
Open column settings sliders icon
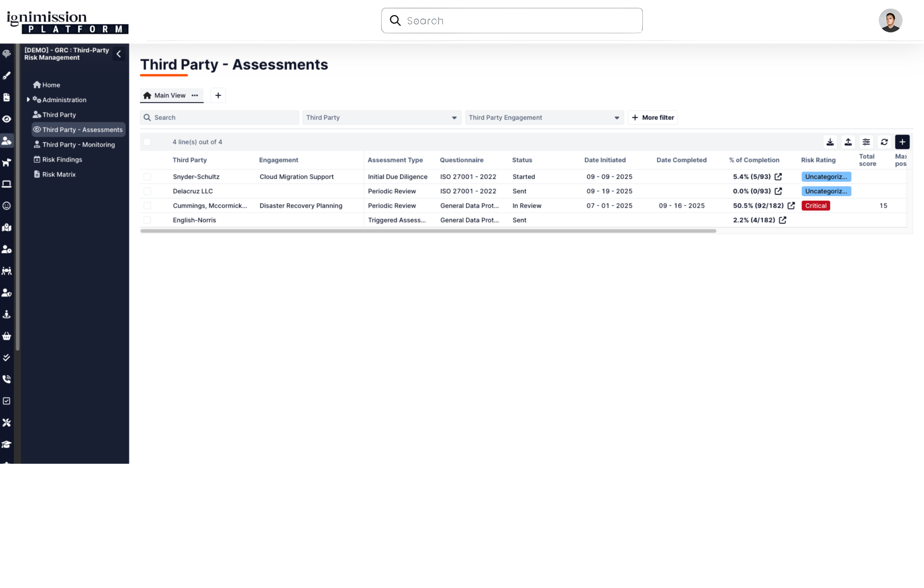tap(866, 142)
